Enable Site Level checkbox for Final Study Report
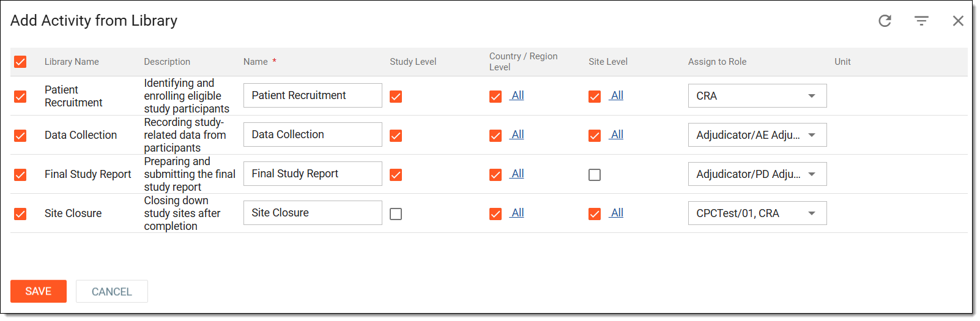 595,175
